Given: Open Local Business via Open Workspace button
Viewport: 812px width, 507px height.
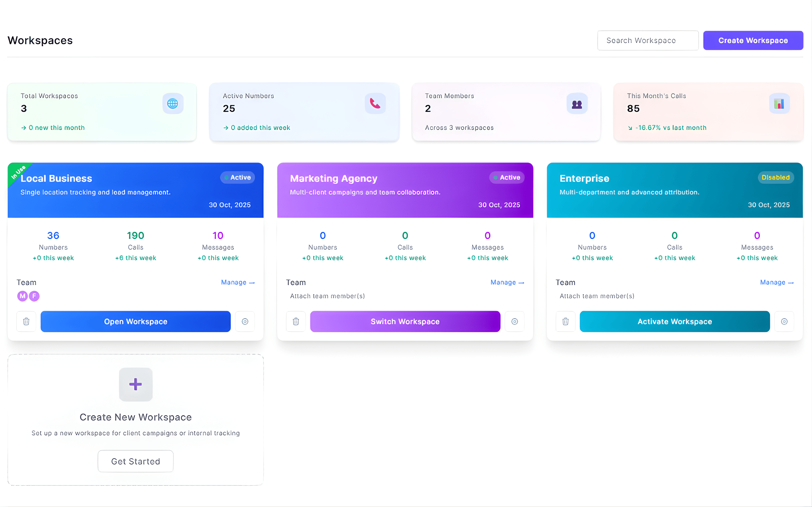Looking at the screenshot, I should (x=135, y=321).
